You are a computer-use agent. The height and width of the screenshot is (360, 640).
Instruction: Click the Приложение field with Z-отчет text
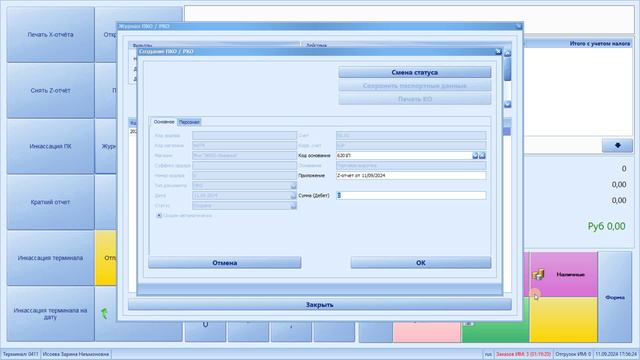(x=411, y=176)
